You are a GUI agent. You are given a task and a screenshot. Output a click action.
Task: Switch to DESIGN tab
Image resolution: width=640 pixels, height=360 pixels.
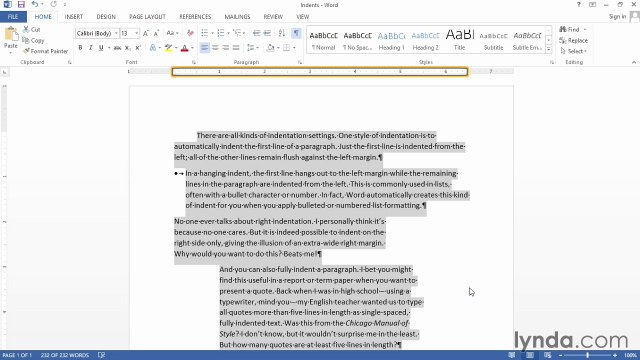tap(106, 17)
